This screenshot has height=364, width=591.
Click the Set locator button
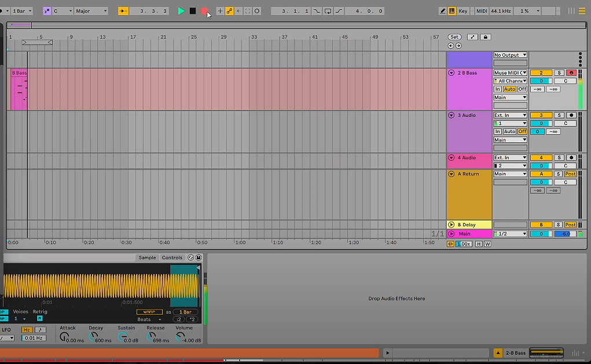pyautogui.click(x=454, y=36)
